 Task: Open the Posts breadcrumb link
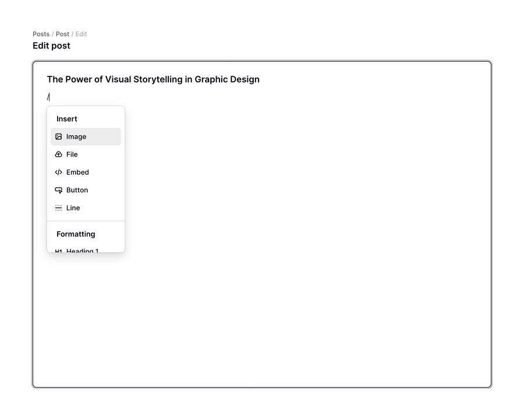(x=41, y=34)
